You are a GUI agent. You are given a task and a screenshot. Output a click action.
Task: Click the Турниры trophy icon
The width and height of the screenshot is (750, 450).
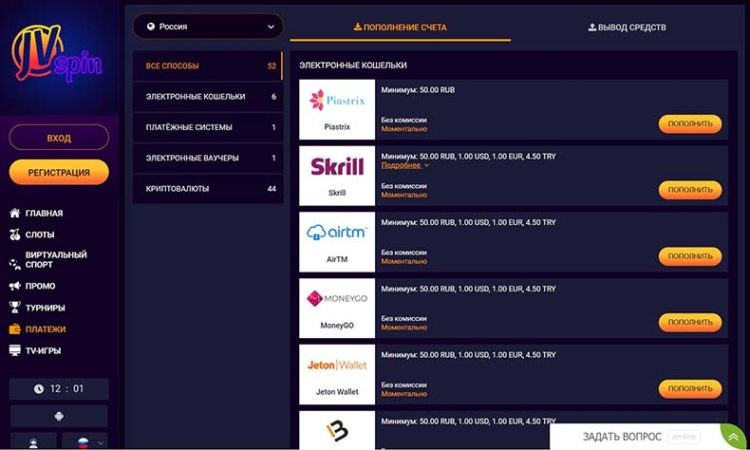[15, 307]
